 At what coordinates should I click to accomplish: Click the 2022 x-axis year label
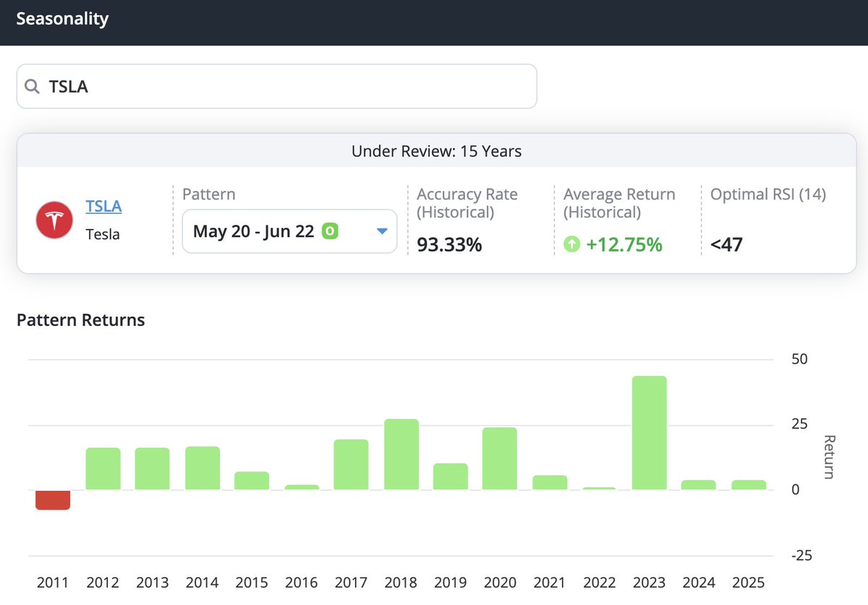600,583
